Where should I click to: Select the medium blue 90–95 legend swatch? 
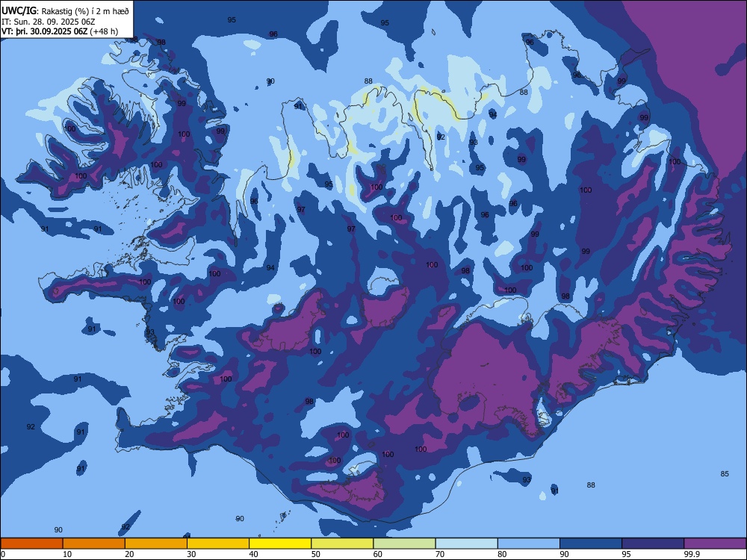coord(591,544)
